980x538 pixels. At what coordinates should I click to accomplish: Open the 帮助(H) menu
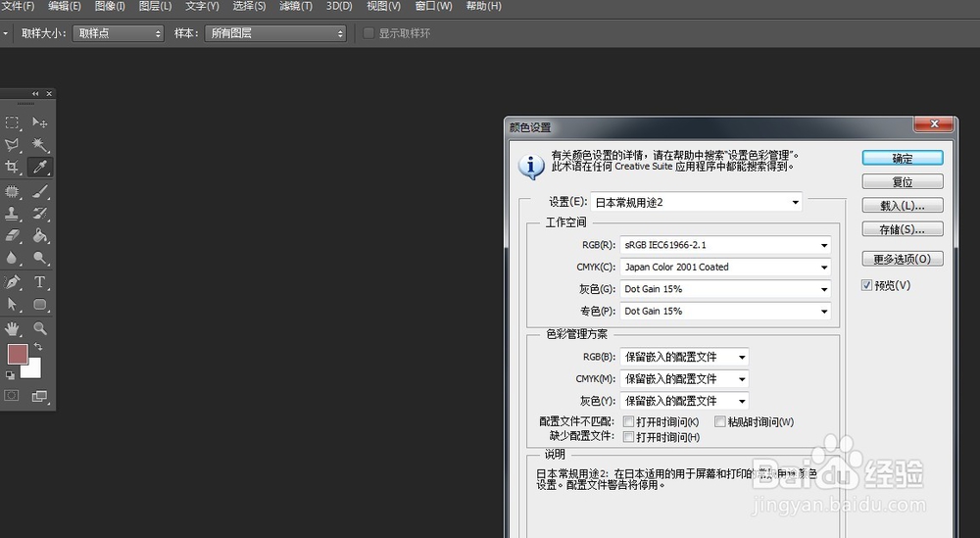(x=483, y=6)
